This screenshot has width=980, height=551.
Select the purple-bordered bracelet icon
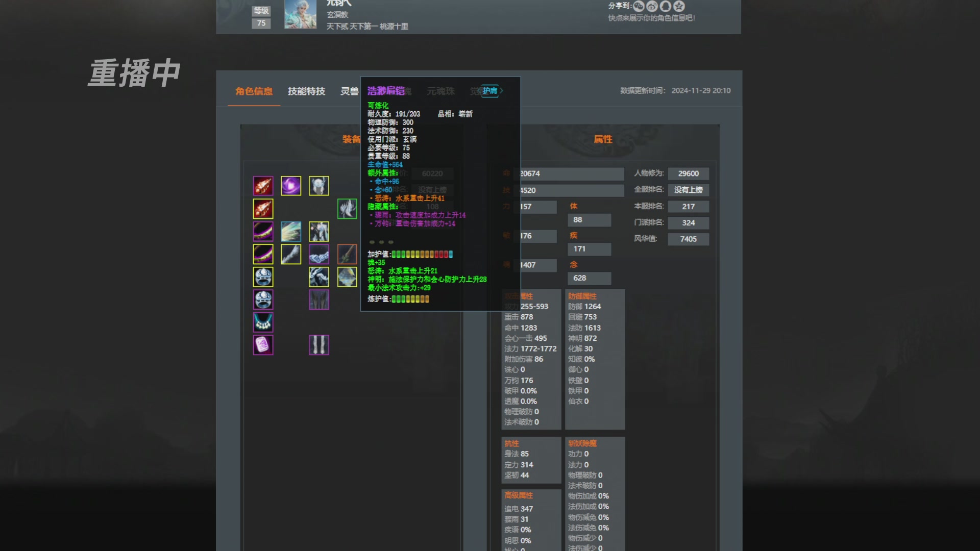coord(263,232)
